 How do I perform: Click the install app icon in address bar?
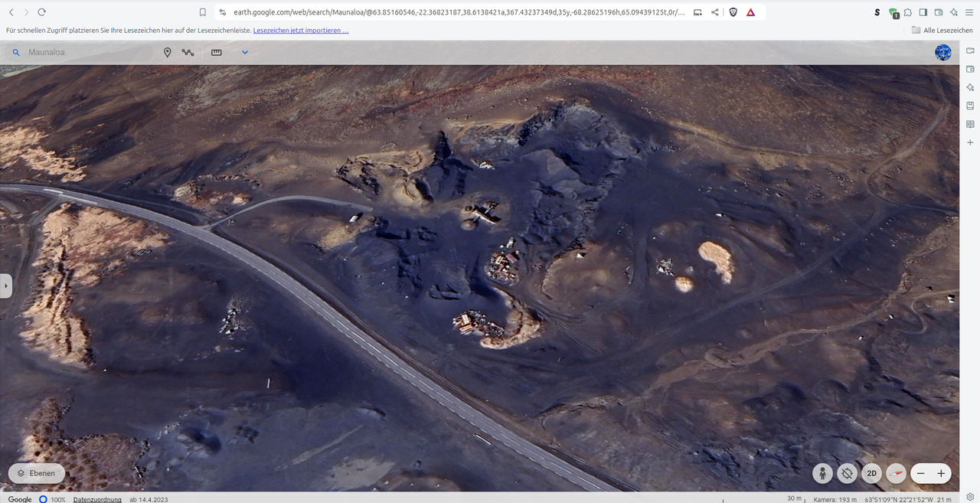697,12
